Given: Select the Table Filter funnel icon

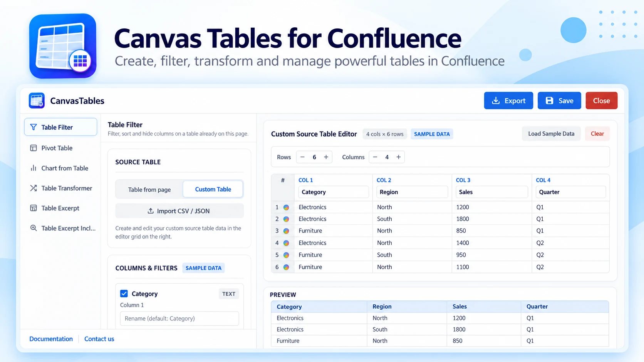Looking at the screenshot, I should [x=34, y=127].
